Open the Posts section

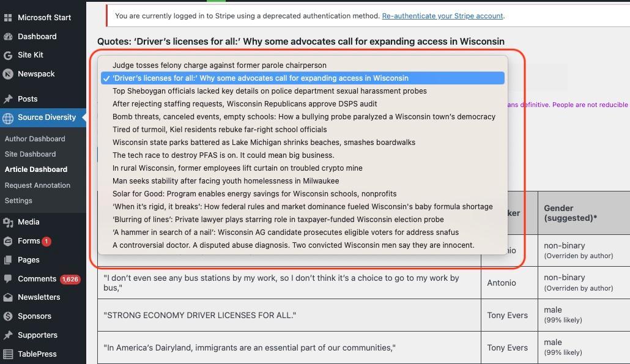point(28,98)
